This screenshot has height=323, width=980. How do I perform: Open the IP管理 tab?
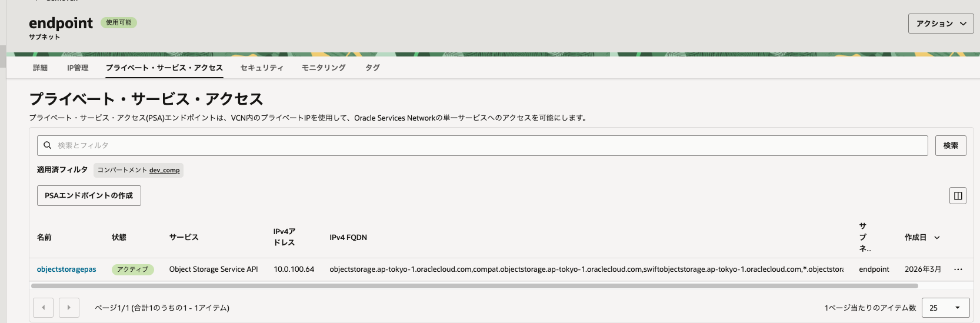(x=78, y=68)
